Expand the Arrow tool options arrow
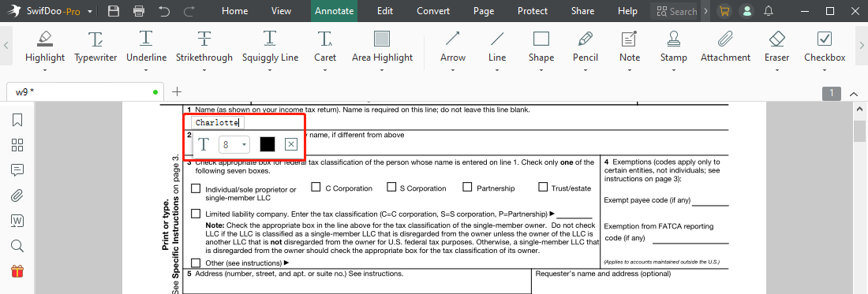This screenshot has height=294, width=868. (453, 70)
